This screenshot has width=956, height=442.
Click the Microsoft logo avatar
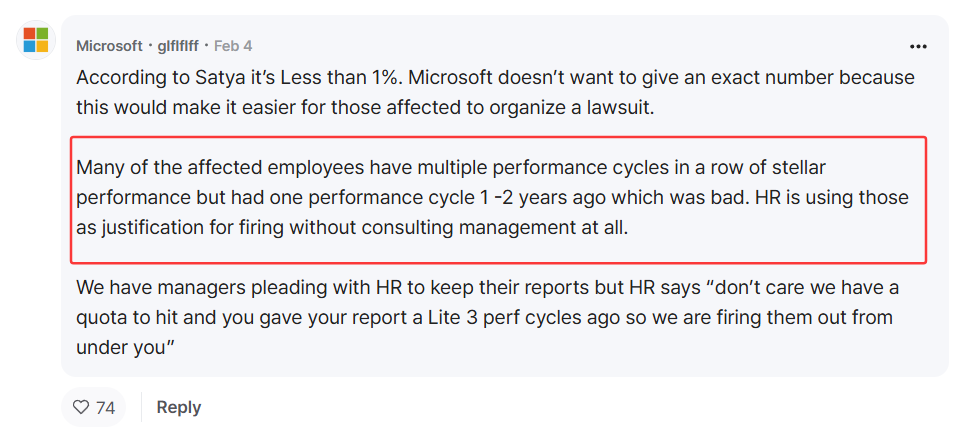[x=36, y=40]
